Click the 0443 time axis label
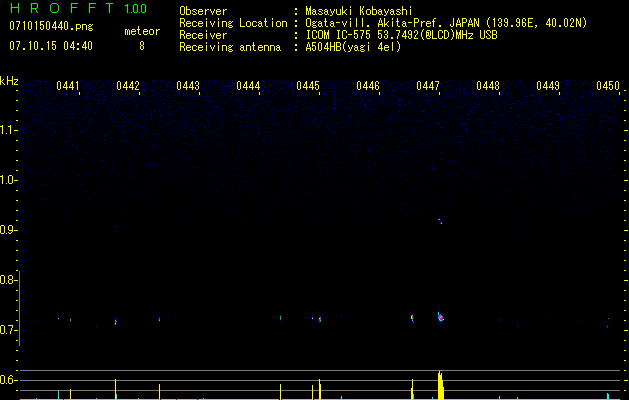 click(188, 86)
